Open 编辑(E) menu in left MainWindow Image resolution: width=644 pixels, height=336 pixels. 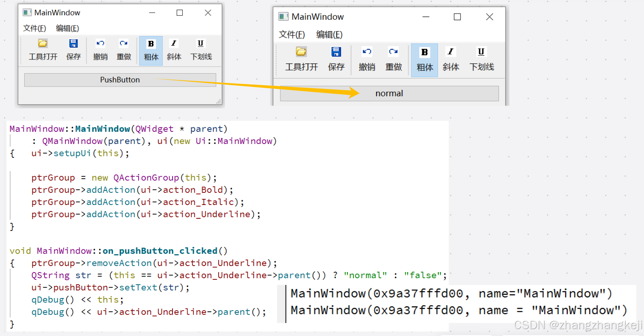pyautogui.click(x=67, y=28)
